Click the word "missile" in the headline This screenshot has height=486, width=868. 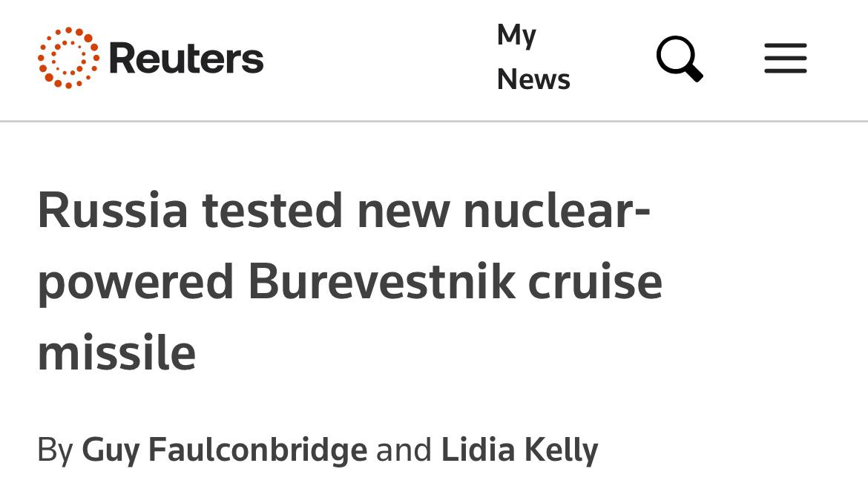[x=116, y=352]
